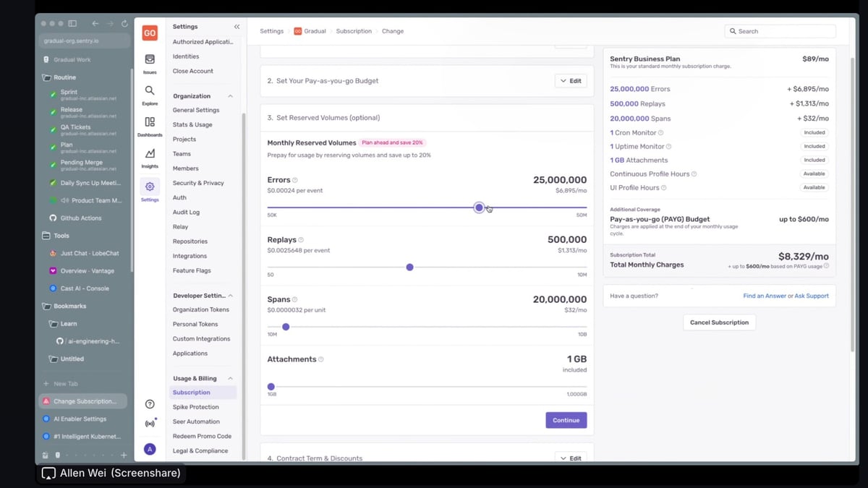Collapse the Settings navigation with double chevron

click(x=237, y=27)
